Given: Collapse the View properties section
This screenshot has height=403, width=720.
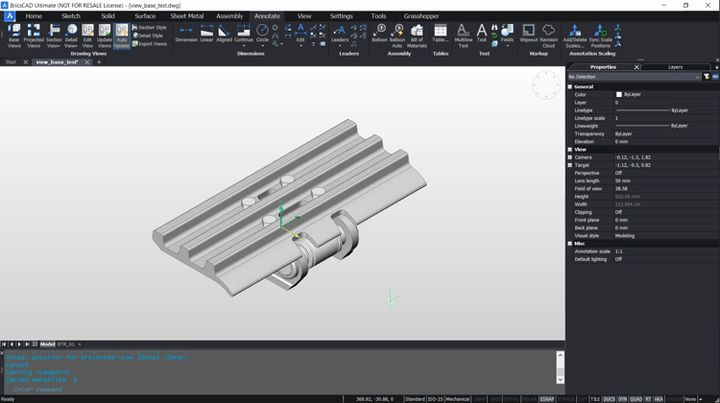Looking at the screenshot, I should 570,150.
